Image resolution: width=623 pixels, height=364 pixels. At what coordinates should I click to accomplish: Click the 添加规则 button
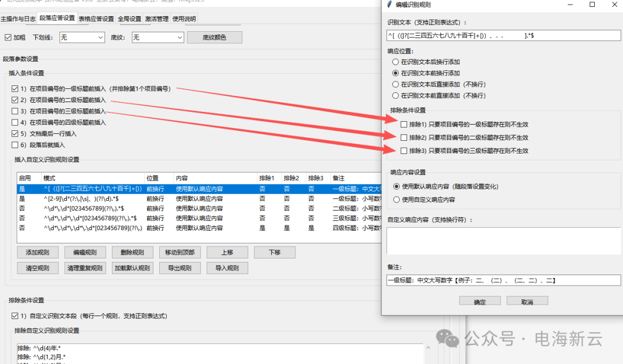tap(37, 253)
